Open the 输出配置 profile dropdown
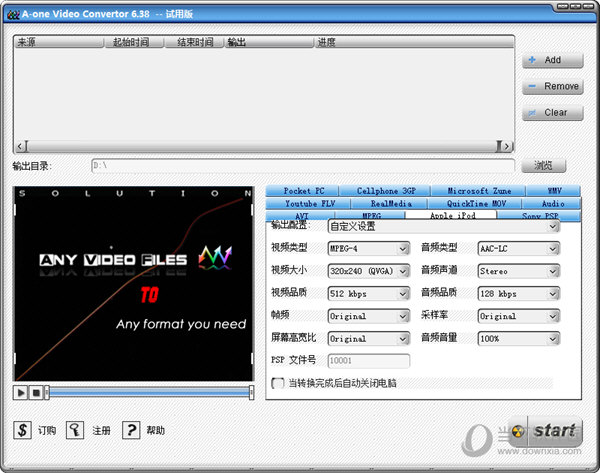600x473 pixels. pyautogui.click(x=553, y=227)
